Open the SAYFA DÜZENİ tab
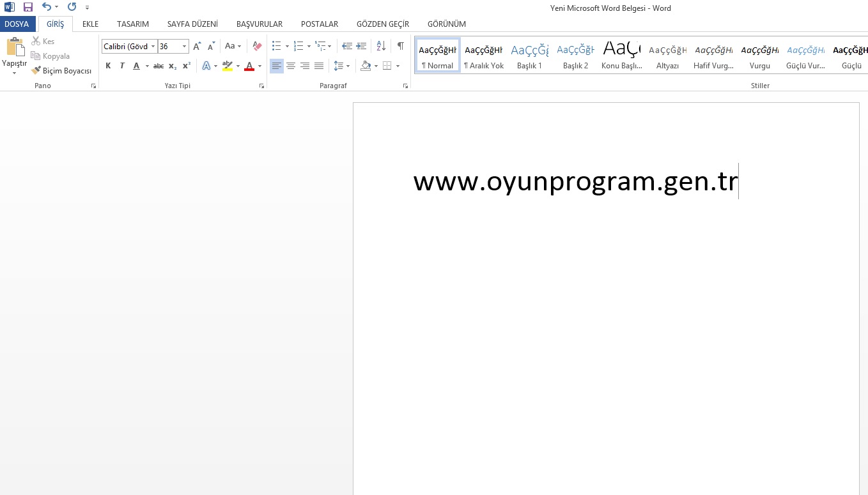The image size is (868, 495). click(x=192, y=24)
